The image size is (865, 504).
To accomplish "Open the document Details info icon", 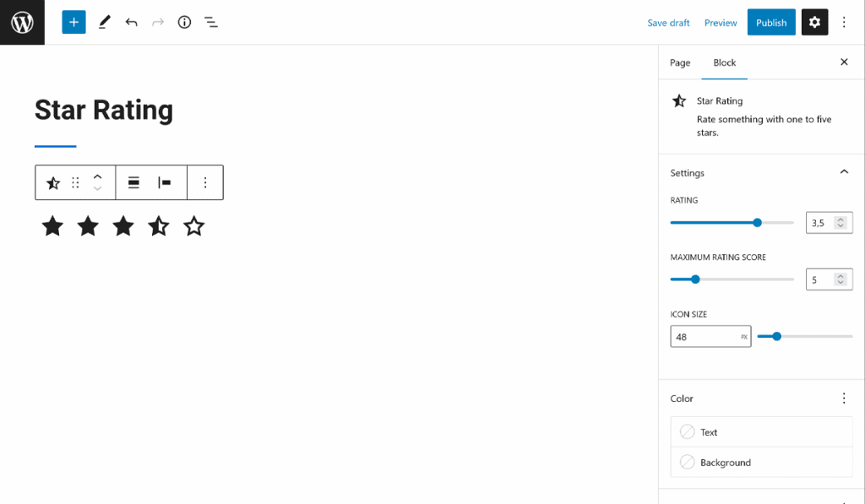I will pyautogui.click(x=184, y=23).
